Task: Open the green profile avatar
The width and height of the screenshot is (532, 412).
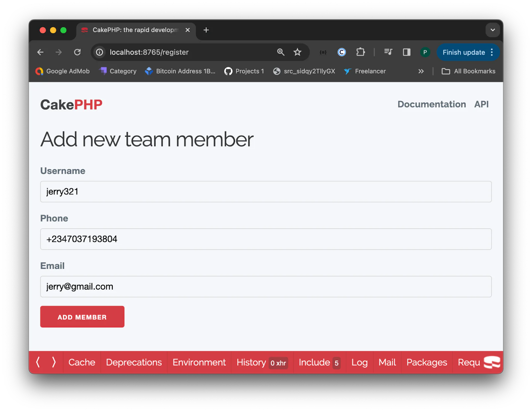Action: (425, 52)
